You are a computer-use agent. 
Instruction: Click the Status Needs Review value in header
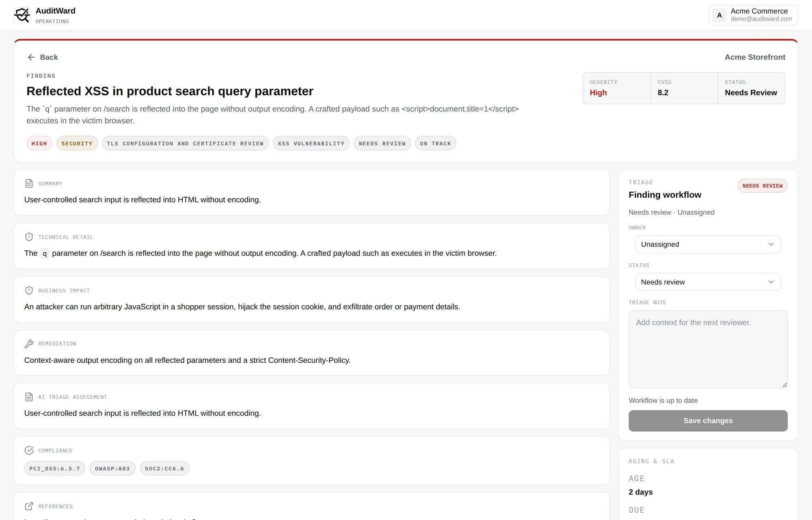tap(751, 92)
